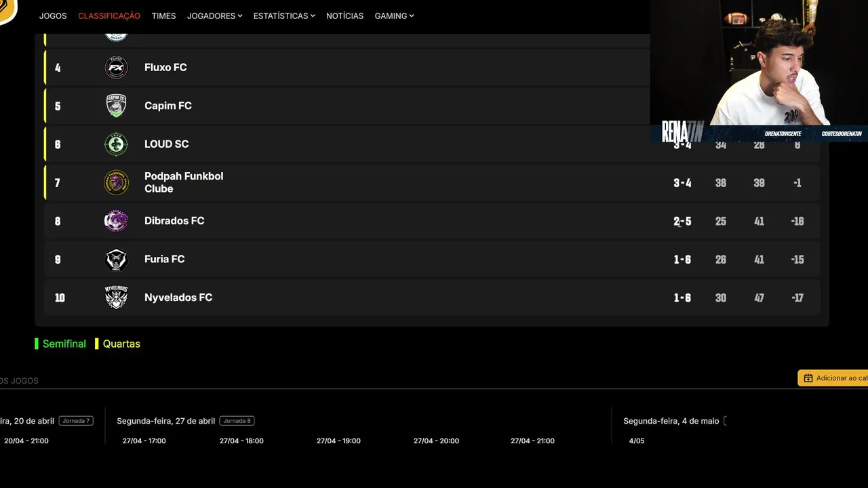Click the Dibrados FC team logo
The width and height of the screenshot is (868, 488).
pyautogui.click(x=116, y=221)
